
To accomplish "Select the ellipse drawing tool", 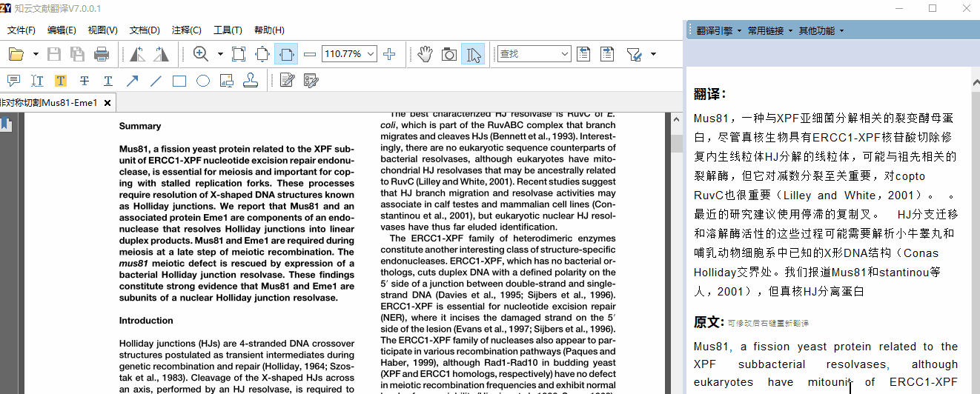I will (x=203, y=81).
